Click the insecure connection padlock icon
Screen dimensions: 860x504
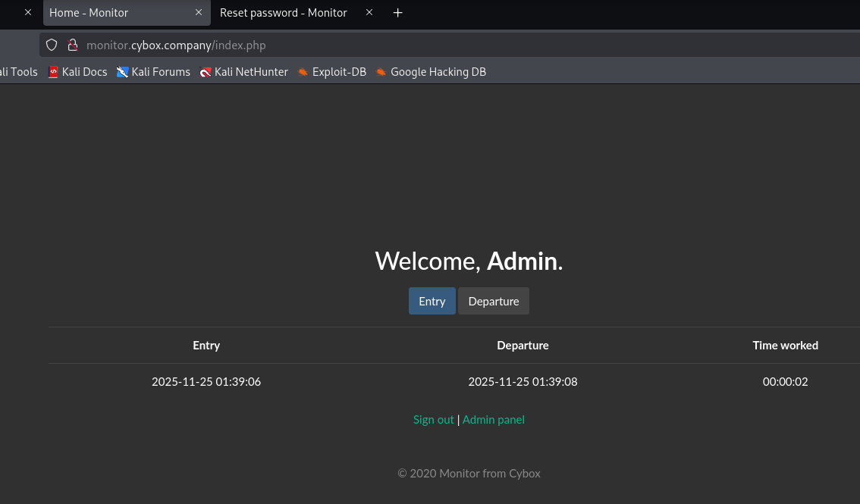click(x=73, y=45)
